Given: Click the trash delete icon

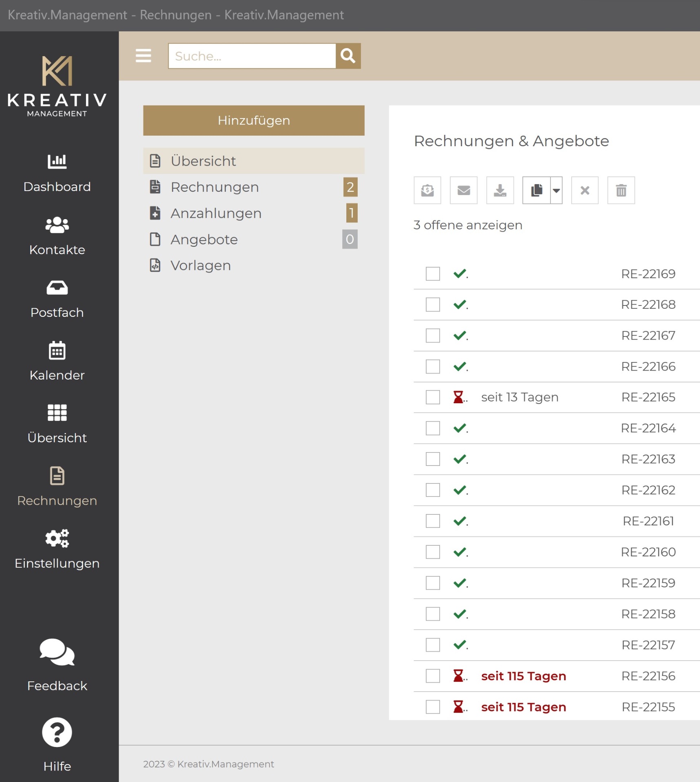Looking at the screenshot, I should coord(621,190).
